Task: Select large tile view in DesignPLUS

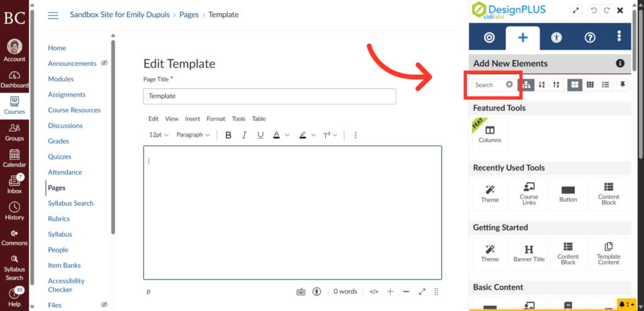Action: pyautogui.click(x=575, y=85)
